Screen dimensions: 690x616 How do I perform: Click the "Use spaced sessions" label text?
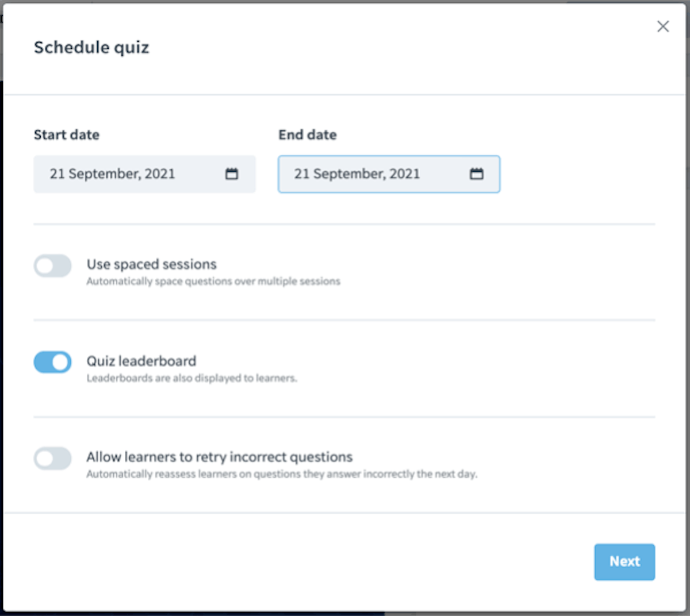point(152,264)
